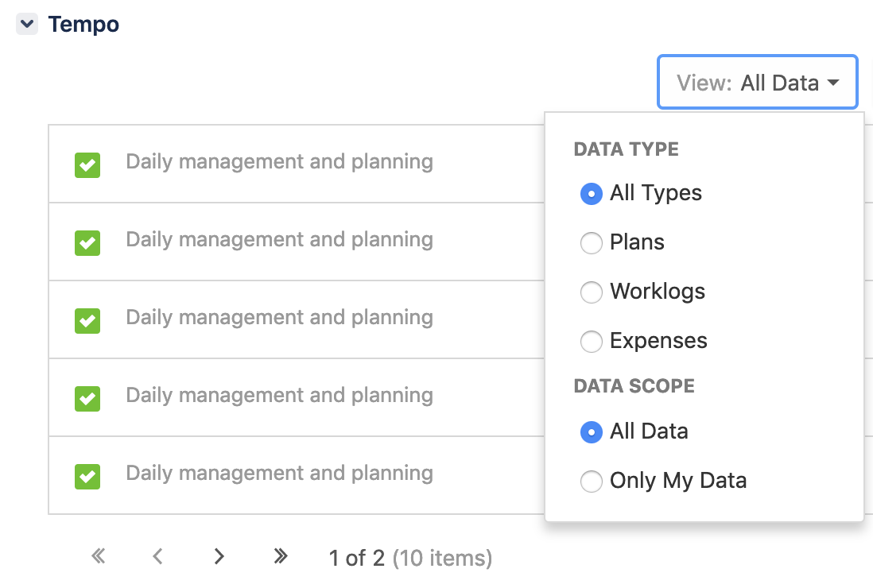Go to the first page using double-left arrow
The image size is (873, 588).
point(98,557)
